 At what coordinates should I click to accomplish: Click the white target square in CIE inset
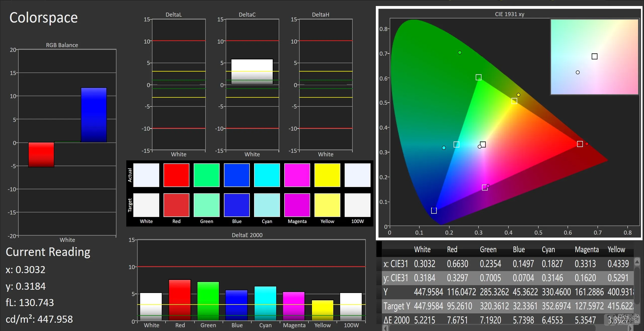click(594, 56)
